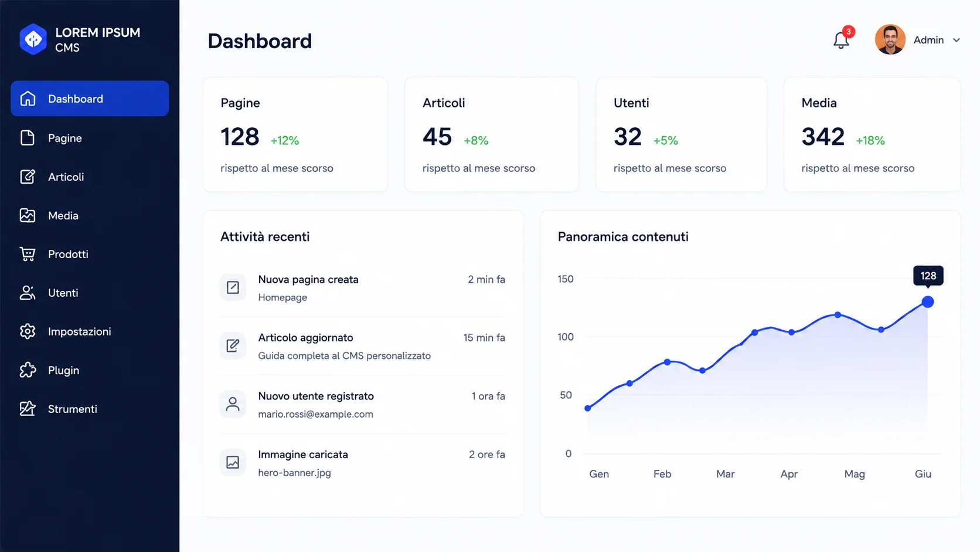Click the Articolo aggiornato edit icon
Screen dimensions: 980x552
(233, 346)
